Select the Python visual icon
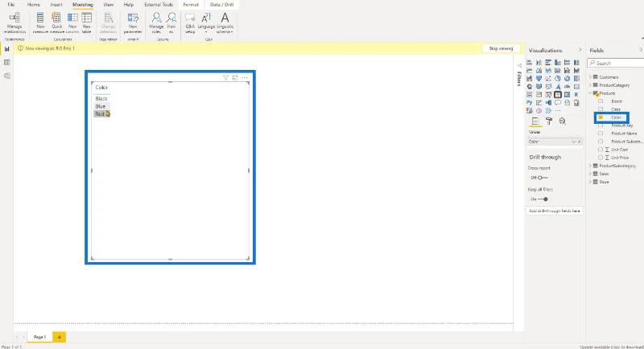The height and width of the screenshot is (349, 644). point(529,102)
